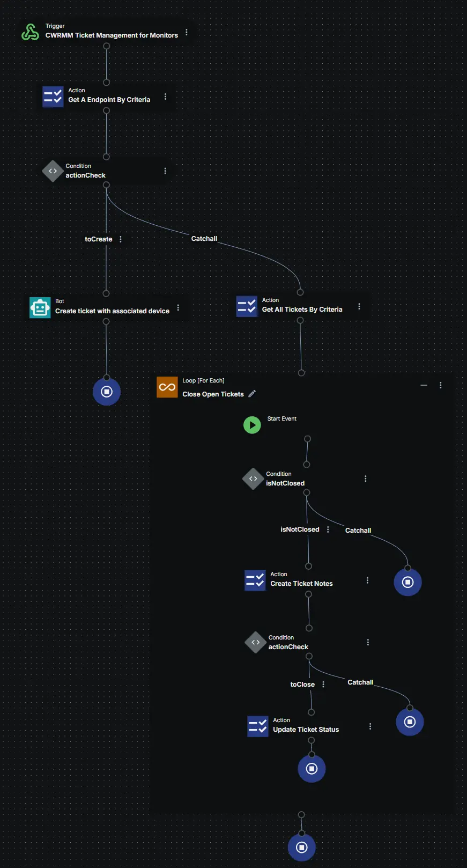Viewport: 467px width, 868px height.
Task: Click the Get All Tickets By Criteria label
Action: tap(302, 310)
